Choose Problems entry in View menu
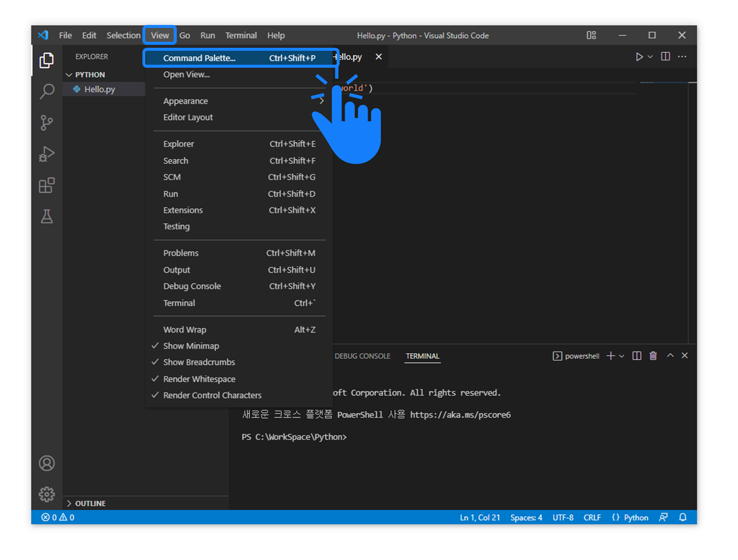Viewport: 738px width, 560px height. [x=239, y=253]
